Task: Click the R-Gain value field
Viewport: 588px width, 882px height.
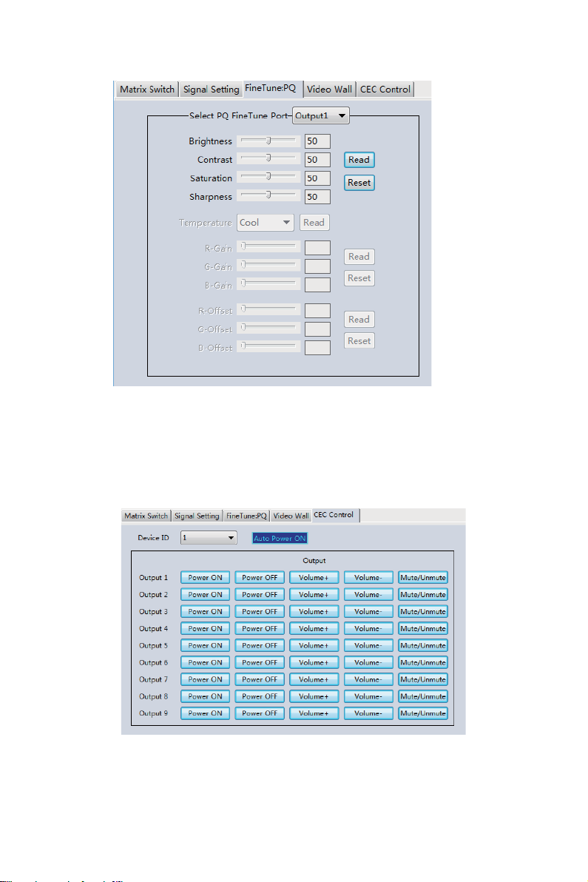Action: point(317,248)
